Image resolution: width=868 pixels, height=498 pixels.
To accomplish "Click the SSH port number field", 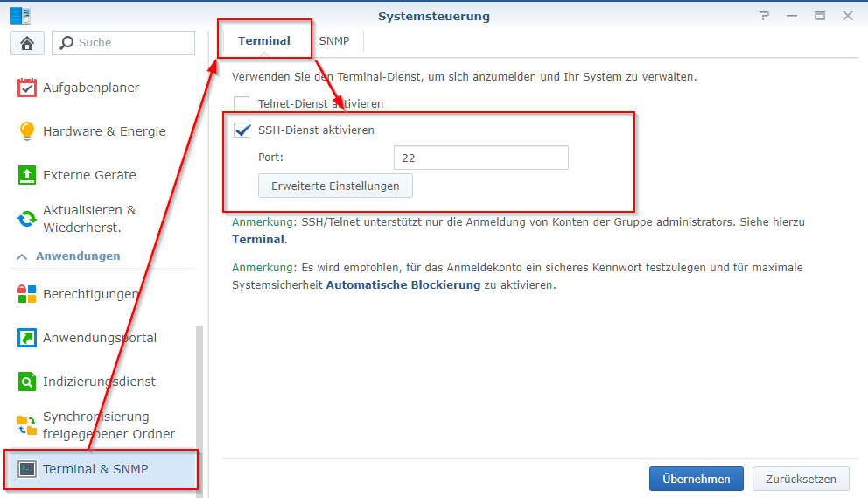I will pos(480,158).
